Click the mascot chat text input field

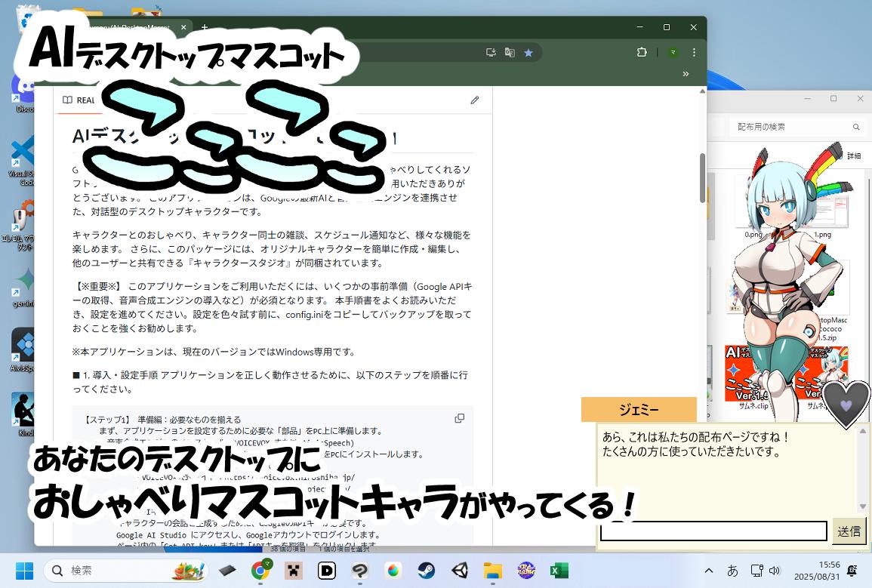[x=713, y=531]
